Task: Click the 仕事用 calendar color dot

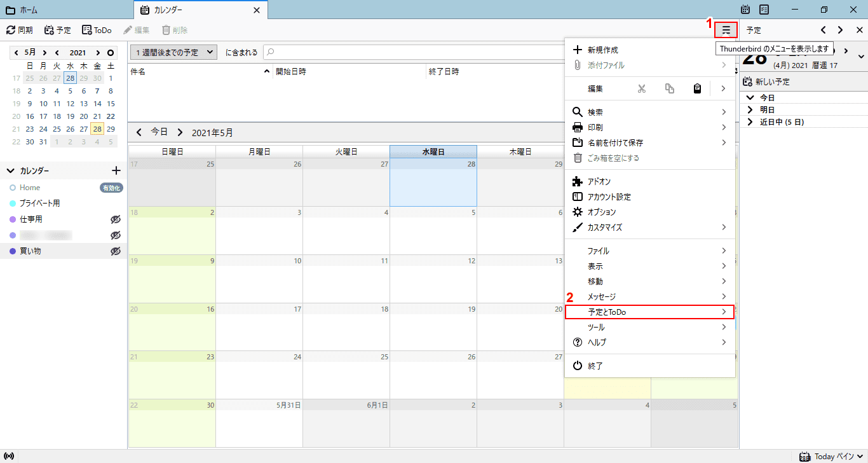Action: coord(13,219)
